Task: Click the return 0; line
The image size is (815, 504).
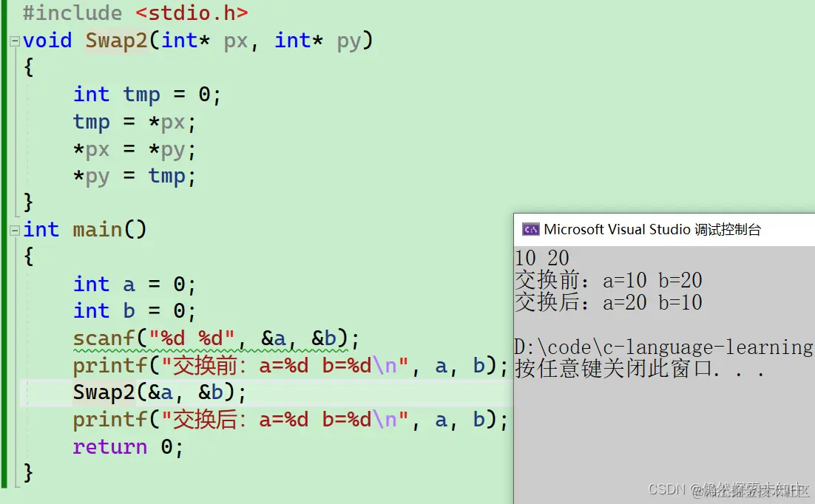Action: point(128,447)
